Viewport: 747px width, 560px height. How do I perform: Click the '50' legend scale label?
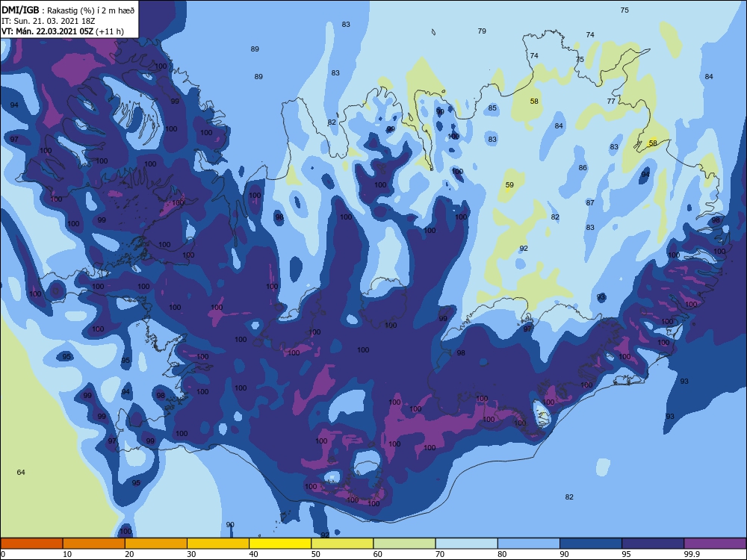pos(316,554)
